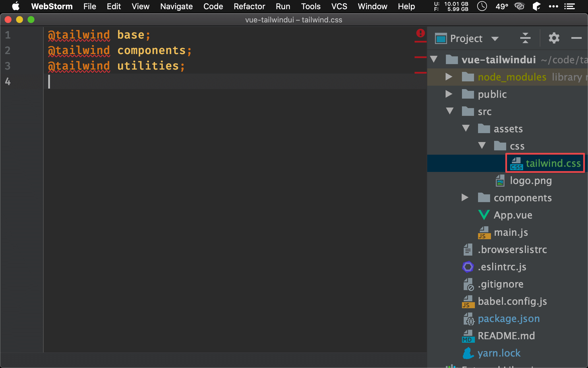Expand the node_modules folder
588x368 pixels.
449,77
